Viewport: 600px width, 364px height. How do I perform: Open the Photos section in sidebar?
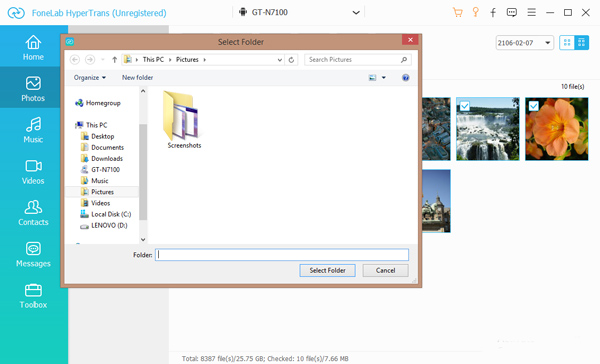33,89
